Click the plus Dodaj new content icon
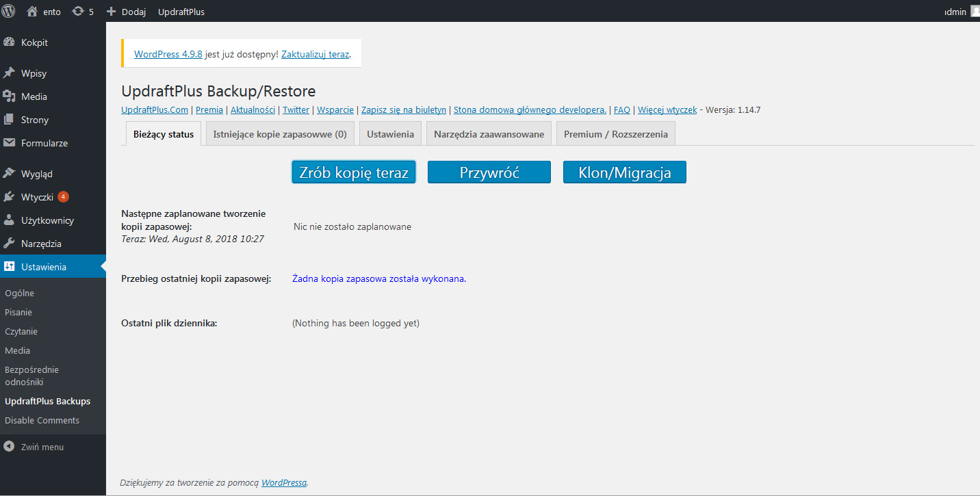980x496 pixels. (112, 11)
